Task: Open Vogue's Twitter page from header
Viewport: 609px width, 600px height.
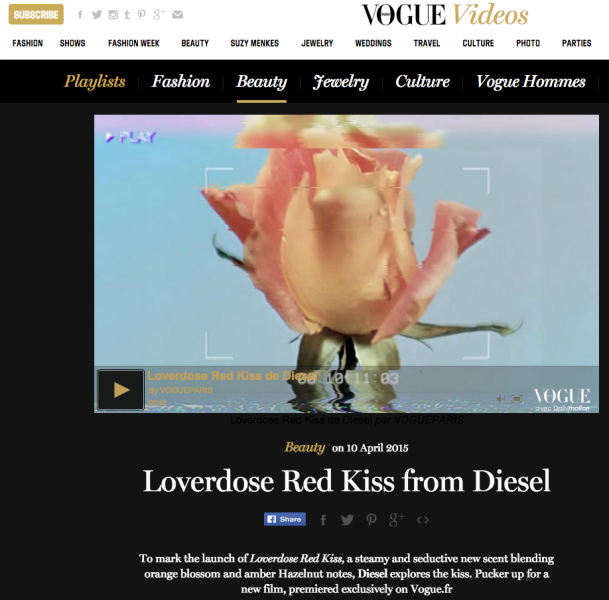Action: tap(97, 15)
